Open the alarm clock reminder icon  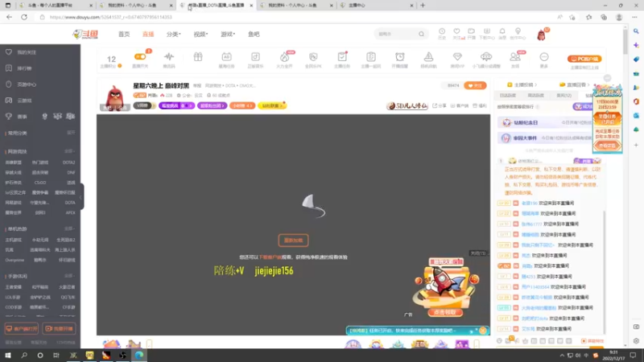399,59
